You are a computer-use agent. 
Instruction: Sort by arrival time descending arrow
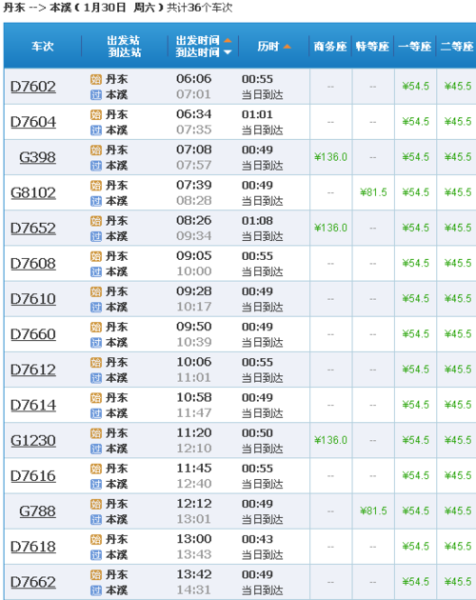tap(228, 52)
